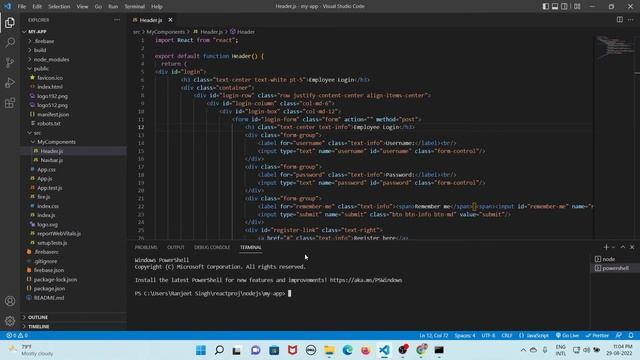Open README.md file
This screenshot has width=640, height=360.
click(49, 298)
